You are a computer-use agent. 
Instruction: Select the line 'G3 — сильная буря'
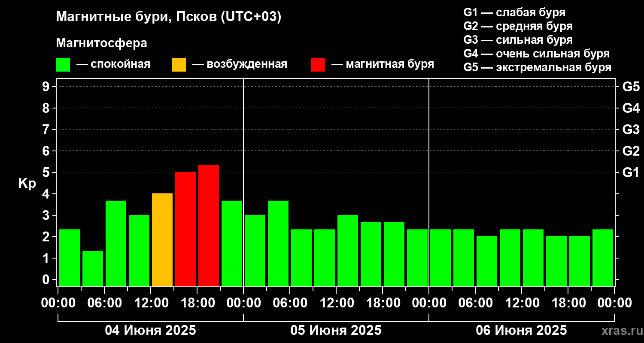point(518,40)
